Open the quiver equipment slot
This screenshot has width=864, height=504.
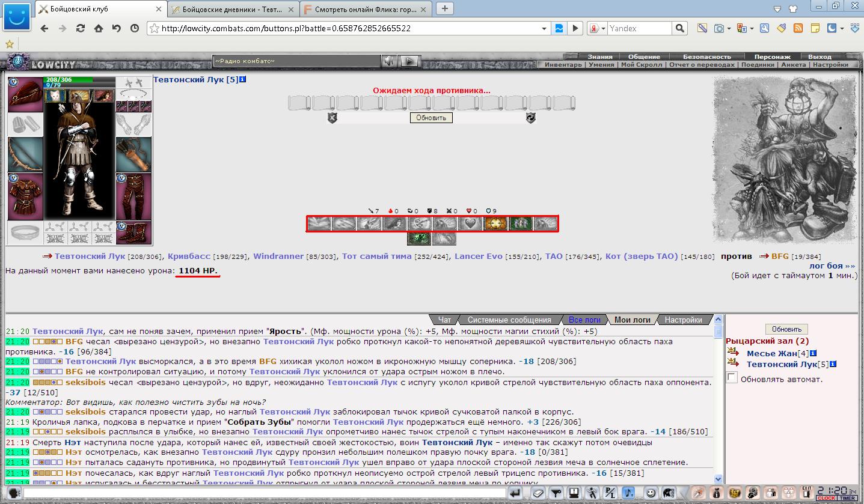point(133,154)
